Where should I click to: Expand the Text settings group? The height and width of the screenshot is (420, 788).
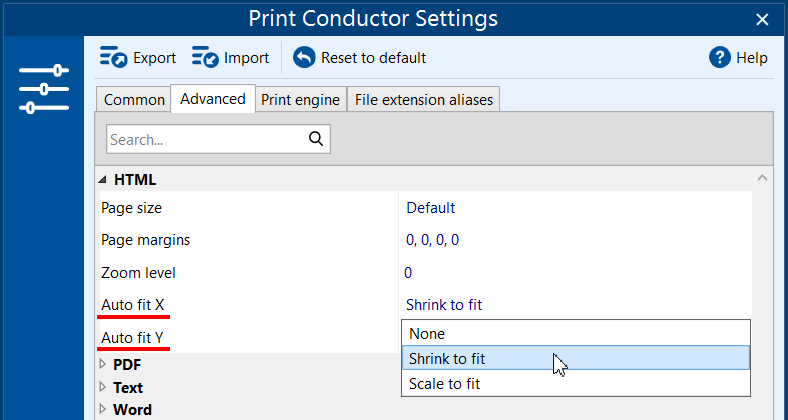point(102,387)
